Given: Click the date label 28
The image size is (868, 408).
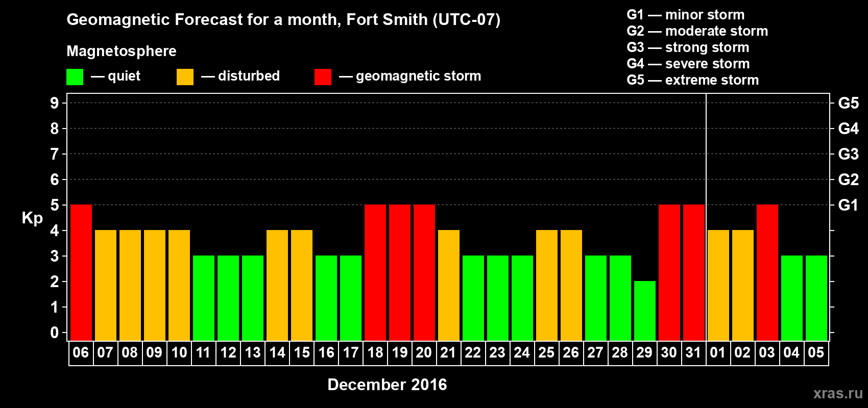Looking at the screenshot, I should click(620, 352).
